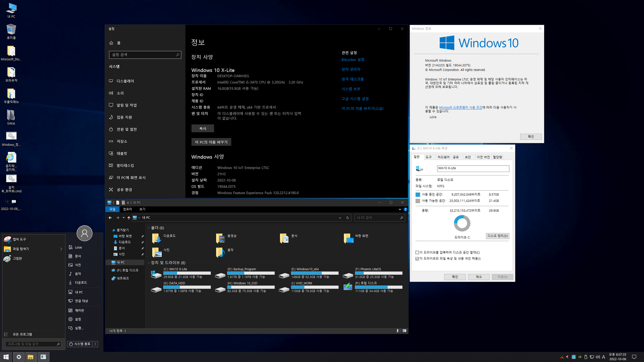Click the Start button on taskbar

[6, 357]
